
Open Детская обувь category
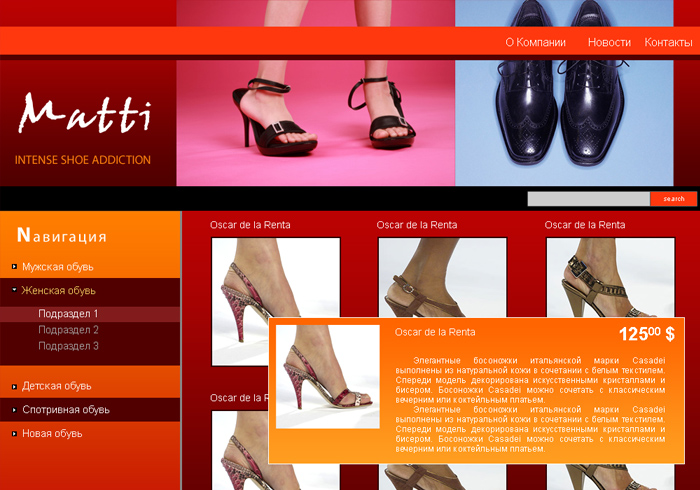click(x=57, y=386)
